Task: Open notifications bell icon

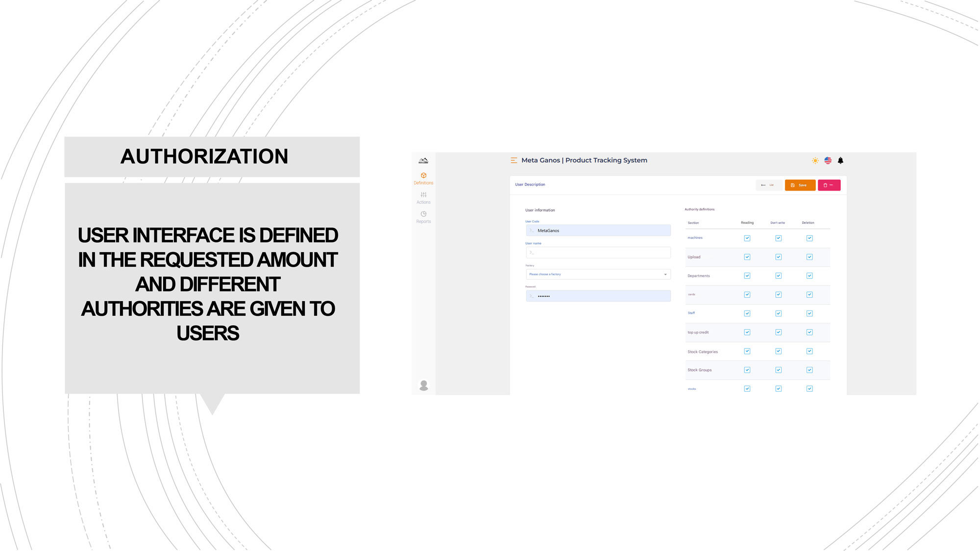Action: click(840, 161)
